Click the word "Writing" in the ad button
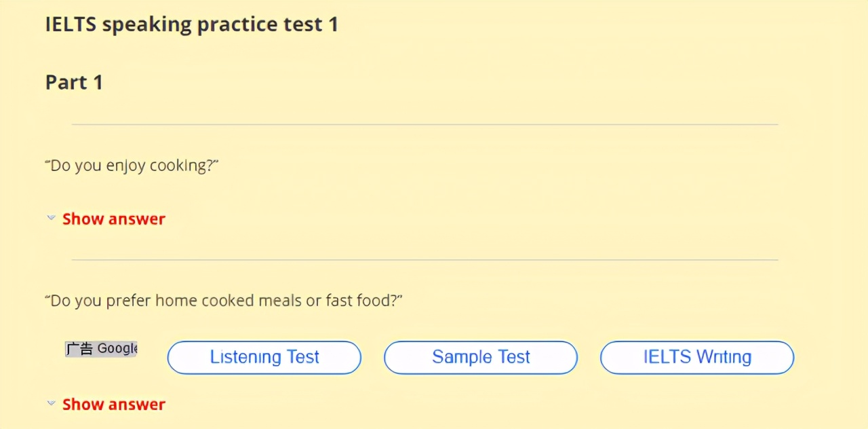This screenshot has width=868, height=429. [724, 357]
